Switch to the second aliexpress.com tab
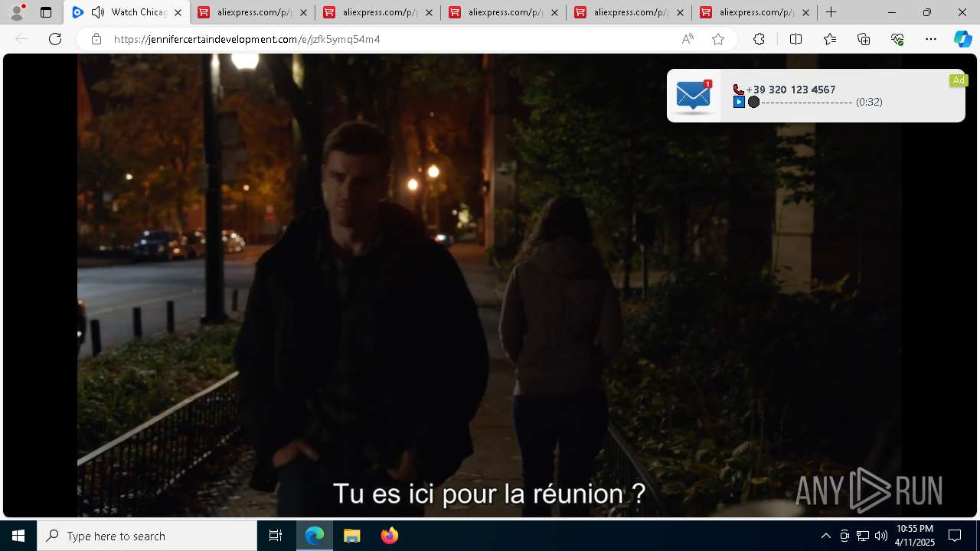This screenshot has width=980, height=551. [378, 12]
